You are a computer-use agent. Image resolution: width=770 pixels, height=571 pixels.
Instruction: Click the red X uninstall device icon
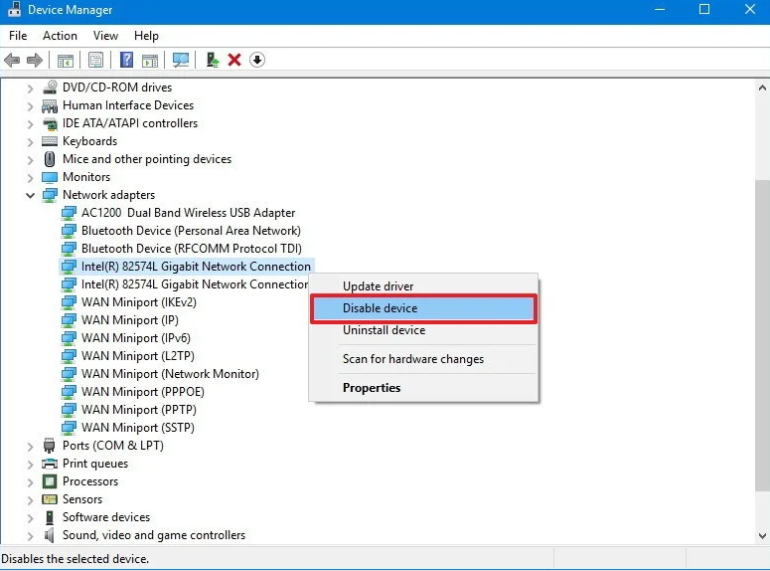[235, 60]
